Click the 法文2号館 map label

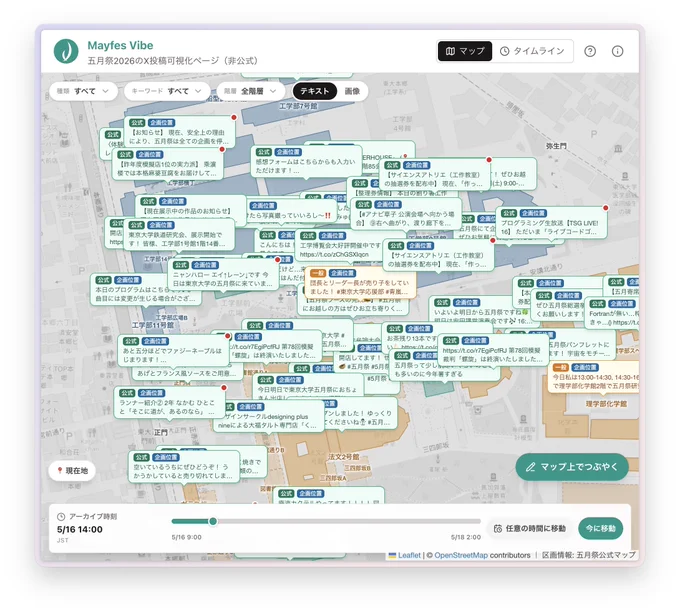coord(343,456)
